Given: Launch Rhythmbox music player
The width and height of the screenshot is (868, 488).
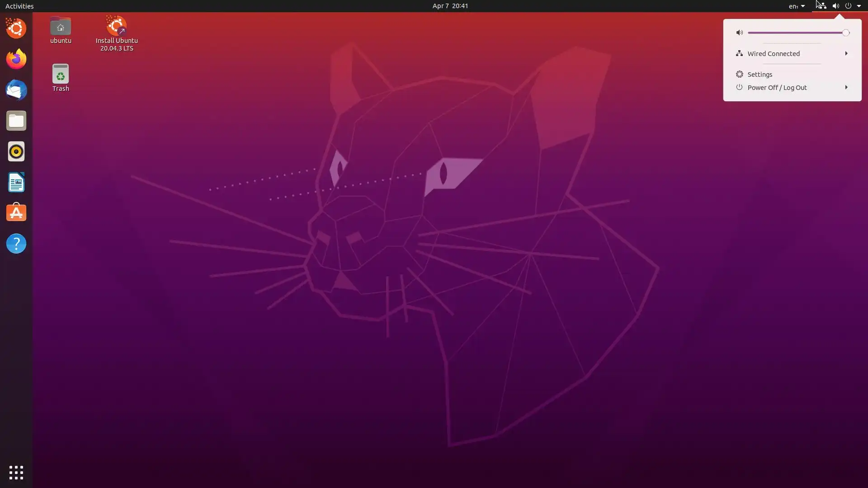Looking at the screenshot, I should pyautogui.click(x=16, y=151).
